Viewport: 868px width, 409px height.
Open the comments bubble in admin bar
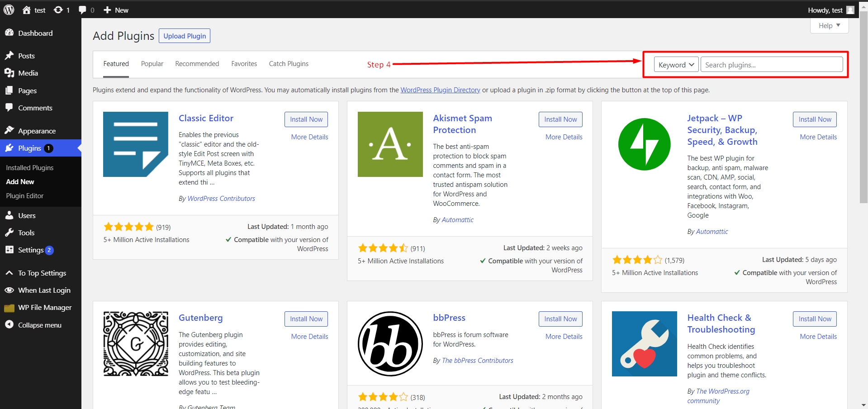pos(82,10)
